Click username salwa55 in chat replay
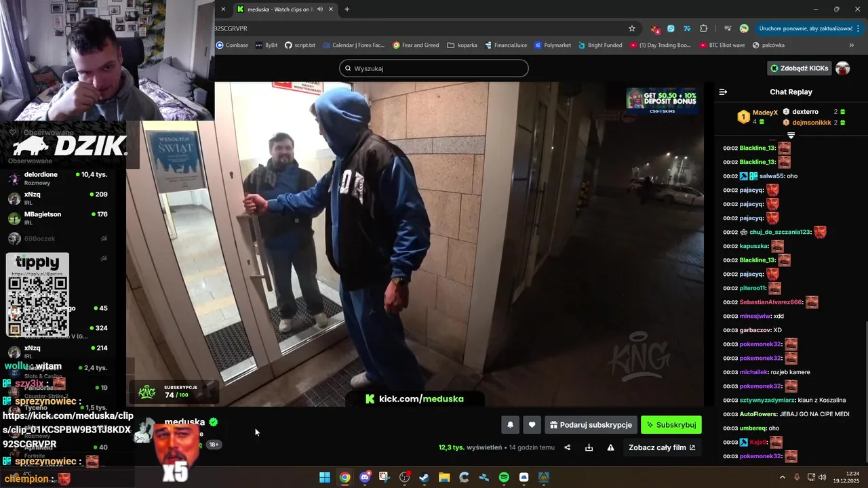This screenshot has width=868, height=488. click(x=772, y=176)
